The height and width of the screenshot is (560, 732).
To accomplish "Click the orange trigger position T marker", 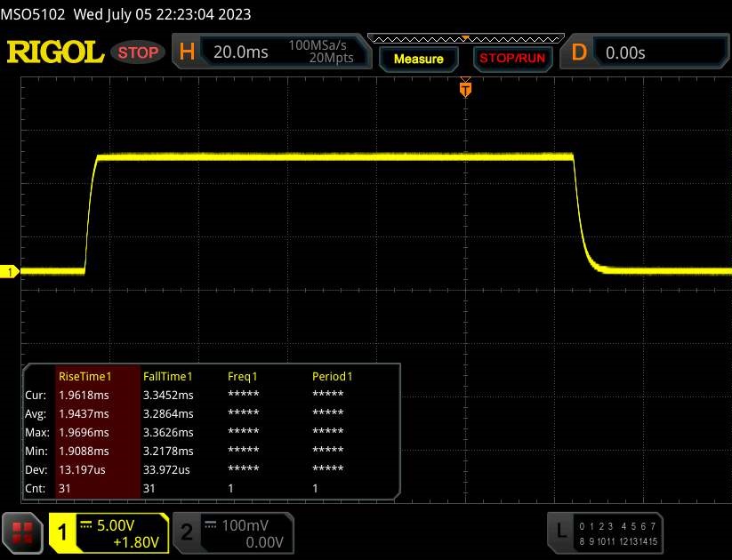I will (465, 90).
